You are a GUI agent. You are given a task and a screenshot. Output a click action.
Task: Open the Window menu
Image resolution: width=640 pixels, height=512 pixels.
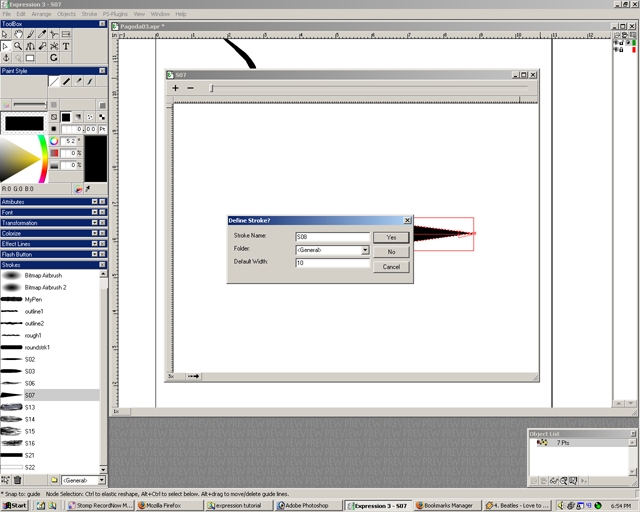(160, 14)
